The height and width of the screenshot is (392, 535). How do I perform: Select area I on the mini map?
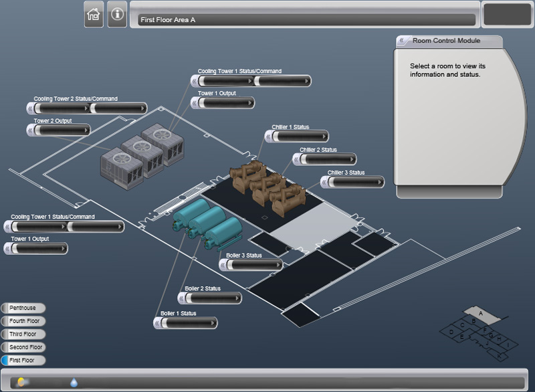[508, 345]
